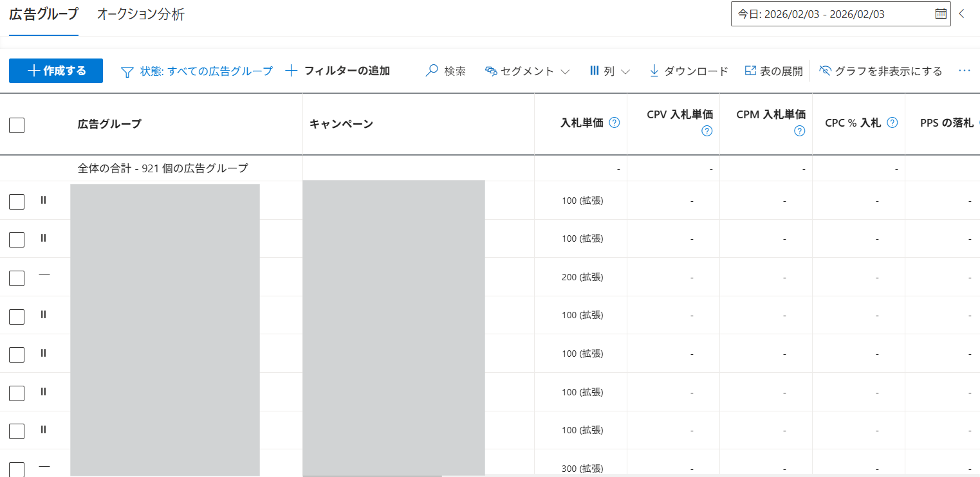The image size is (980, 477).
Task: Click the help icon under CPM 入札単価
Action: (799, 131)
